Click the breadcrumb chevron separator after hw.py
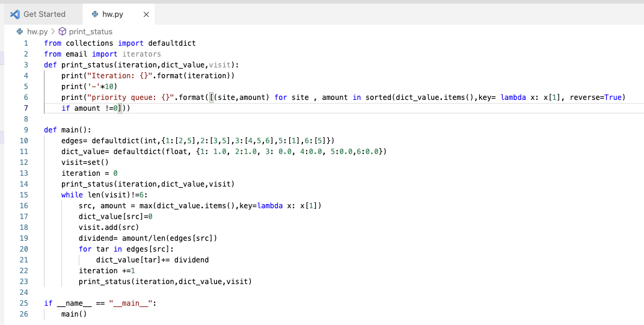Viewport: 644px width, 325px height. pyautogui.click(x=53, y=31)
